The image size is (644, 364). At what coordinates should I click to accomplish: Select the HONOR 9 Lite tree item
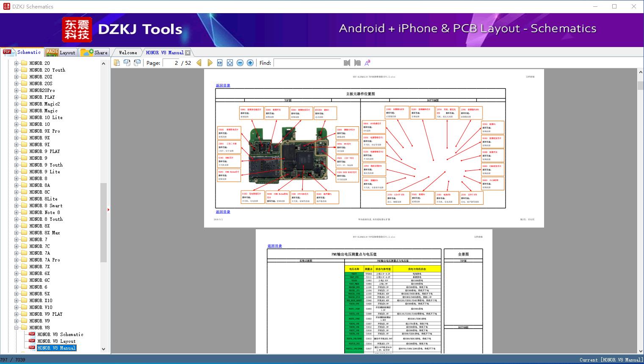tap(44, 172)
